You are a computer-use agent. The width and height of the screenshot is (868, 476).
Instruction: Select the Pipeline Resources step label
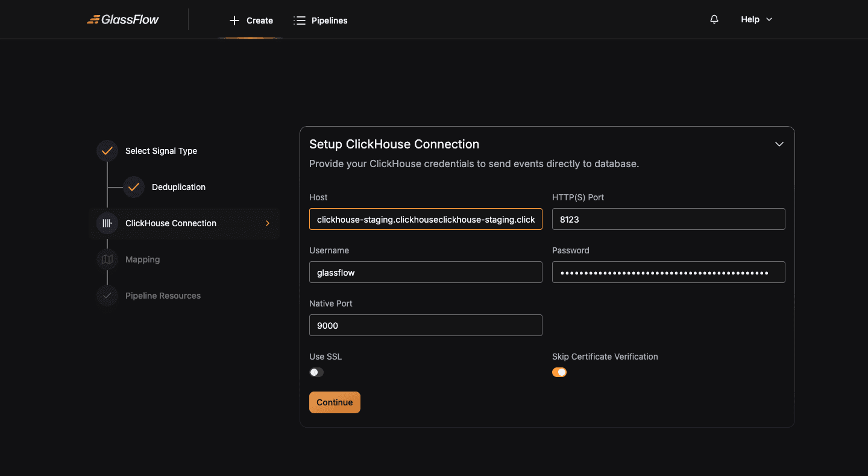[x=163, y=296]
